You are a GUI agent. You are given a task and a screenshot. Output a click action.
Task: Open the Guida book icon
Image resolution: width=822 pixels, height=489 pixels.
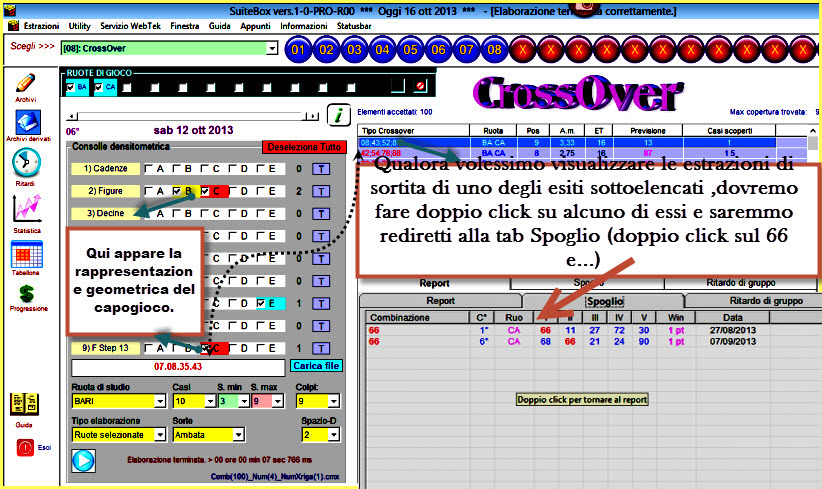tap(24, 404)
